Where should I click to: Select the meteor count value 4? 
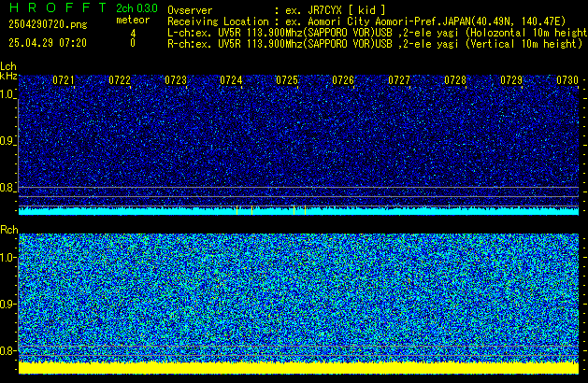[x=133, y=34]
